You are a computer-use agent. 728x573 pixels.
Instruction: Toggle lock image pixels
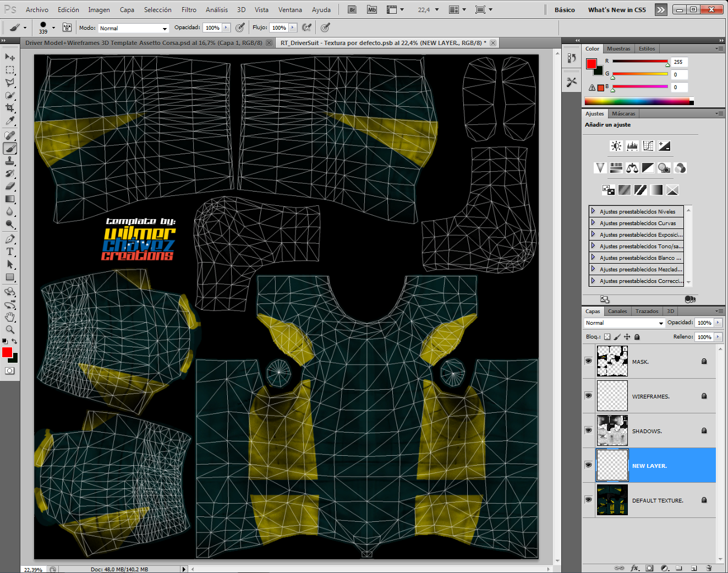coord(617,337)
